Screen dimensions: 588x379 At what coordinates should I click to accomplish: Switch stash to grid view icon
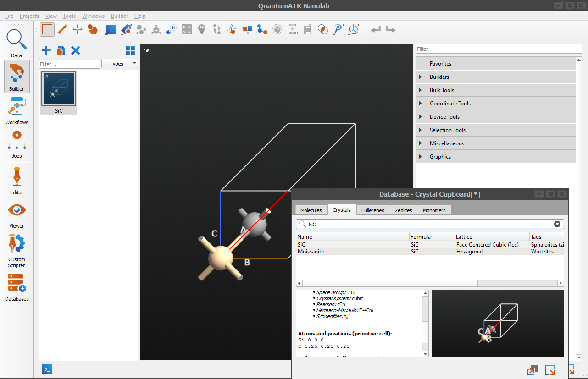click(x=131, y=50)
